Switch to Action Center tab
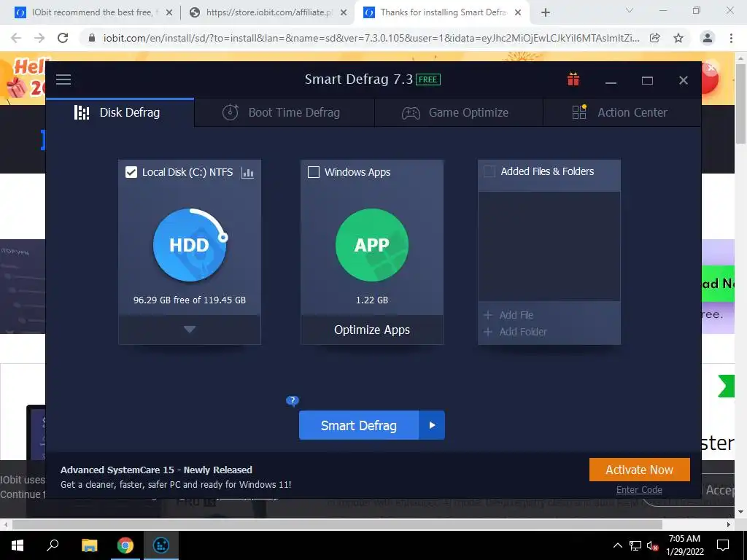Screen dimensions: 747x560 (x=622, y=113)
